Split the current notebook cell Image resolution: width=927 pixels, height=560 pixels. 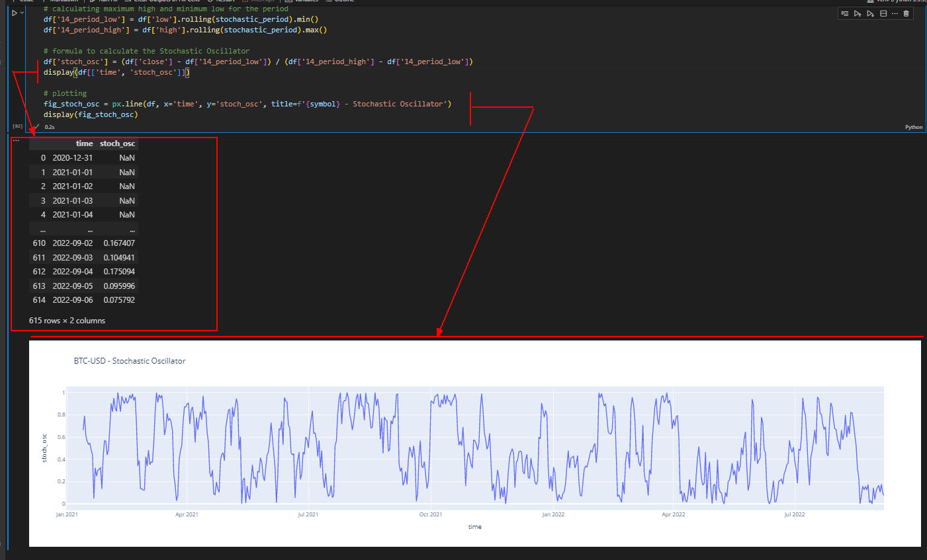point(883,13)
